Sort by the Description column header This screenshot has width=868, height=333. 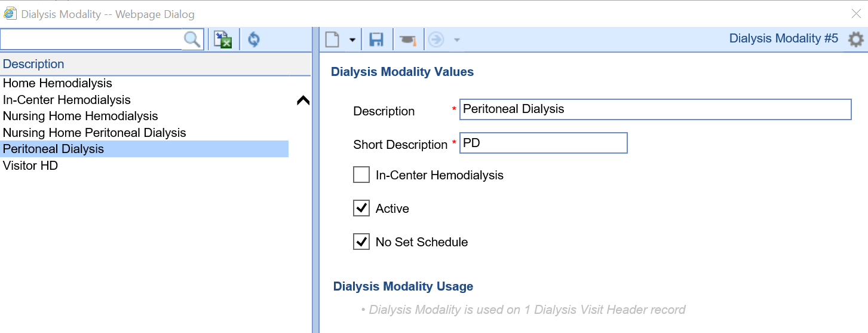click(x=33, y=64)
